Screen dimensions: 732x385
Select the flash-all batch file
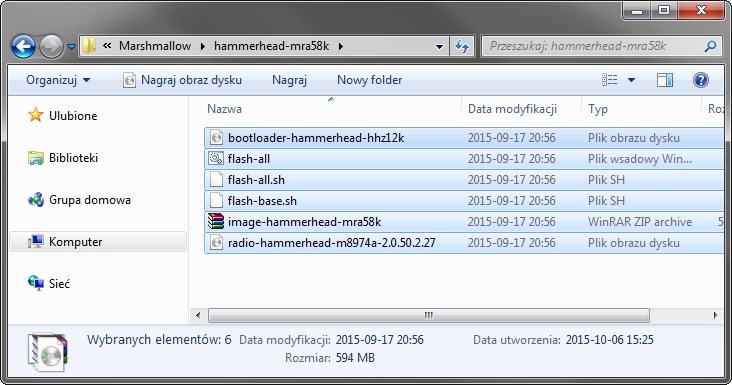click(x=248, y=159)
